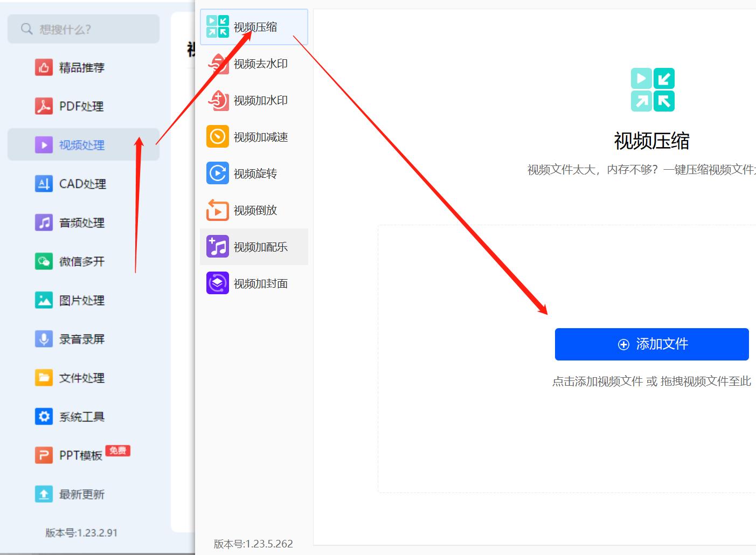The height and width of the screenshot is (555, 756).
Task: Open the PDF处理 section in the sidebar
Action: (81, 106)
